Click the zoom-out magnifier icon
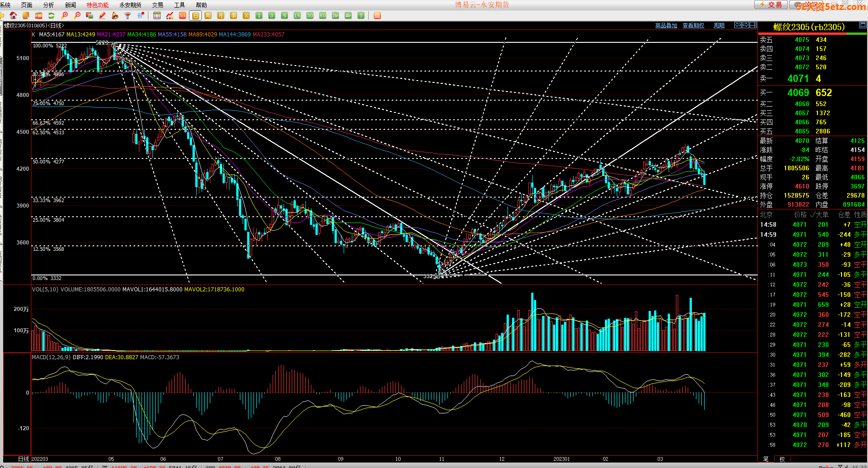Screen dimensions: 868x468 (77, 15)
